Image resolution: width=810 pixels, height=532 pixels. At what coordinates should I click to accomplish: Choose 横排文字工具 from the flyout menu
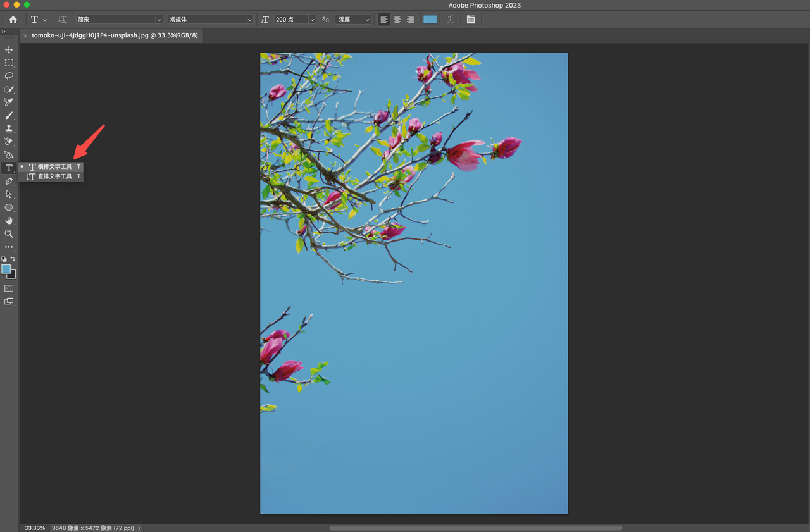pyautogui.click(x=54, y=167)
